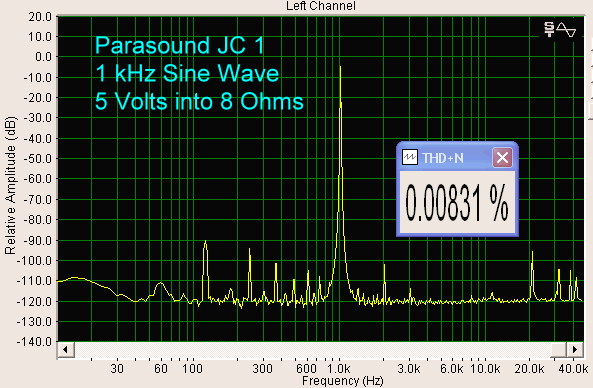Click the 0.0 amplitude axis label

pyautogui.click(x=43, y=57)
